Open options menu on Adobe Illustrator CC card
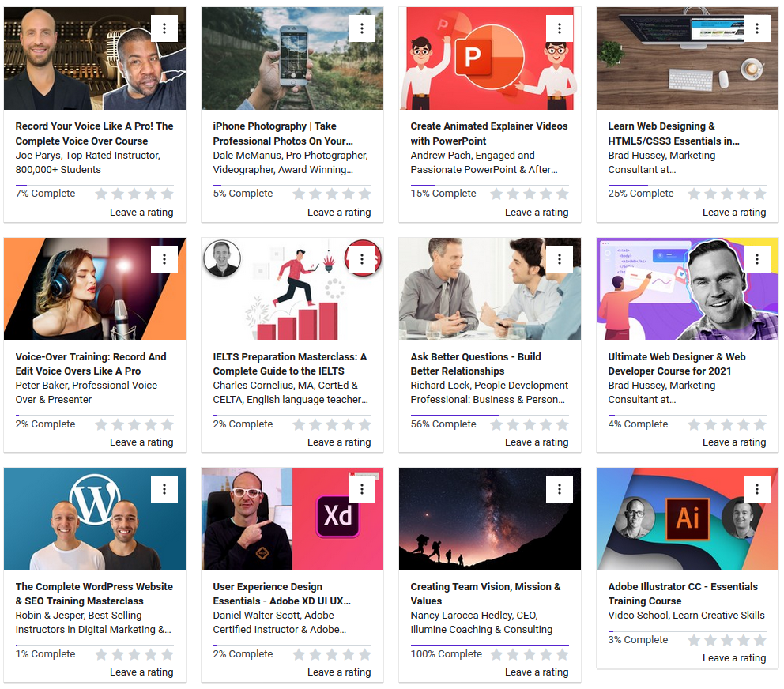This screenshot has height=689, width=784. [757, 489]
